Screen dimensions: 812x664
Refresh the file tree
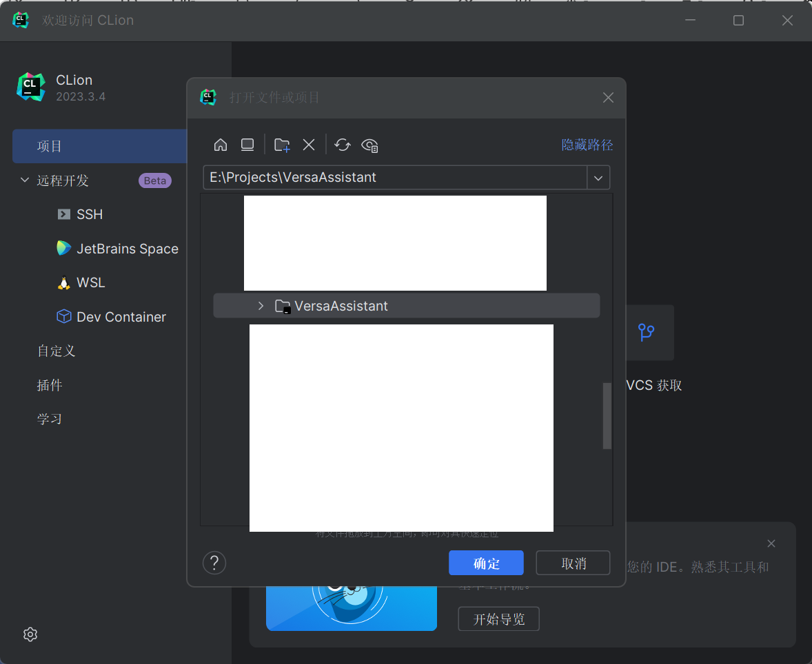click(x=343, y=145)
